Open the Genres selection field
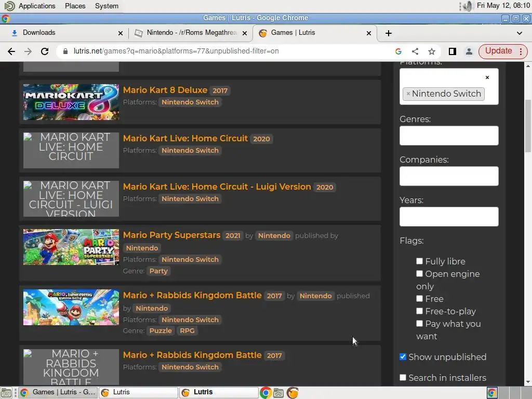 coord(449,136)
